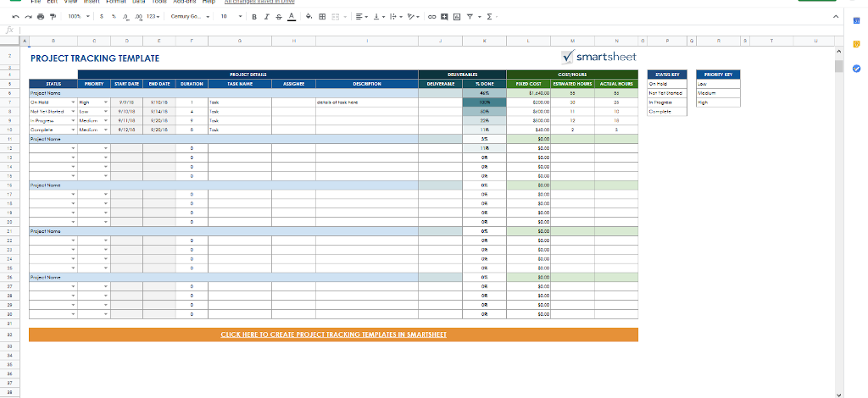Open the text color picker
This screenshot has width=868, height=398.
pyautogui.click(x=292, y=17)
